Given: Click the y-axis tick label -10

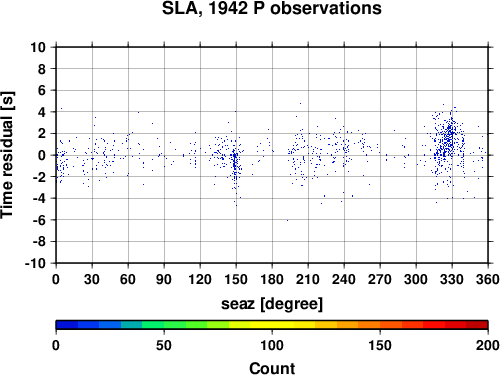Looking at the screenshot, I should pyautogui.click(x=35, y=263).
